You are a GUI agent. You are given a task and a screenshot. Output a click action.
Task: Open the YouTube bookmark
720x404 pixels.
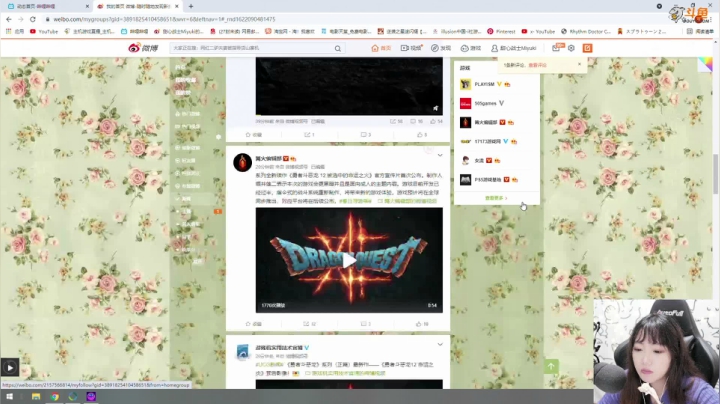click(x=44, y=32)
